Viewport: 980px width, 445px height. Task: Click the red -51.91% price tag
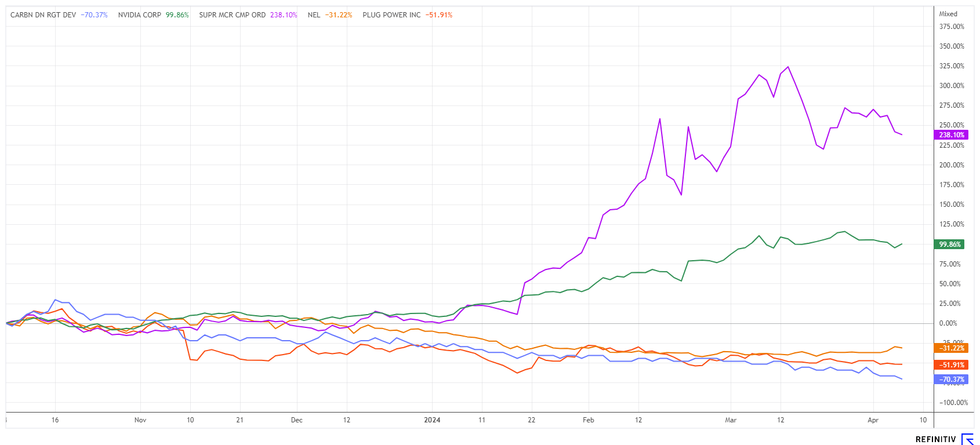[x=951, y=365]
